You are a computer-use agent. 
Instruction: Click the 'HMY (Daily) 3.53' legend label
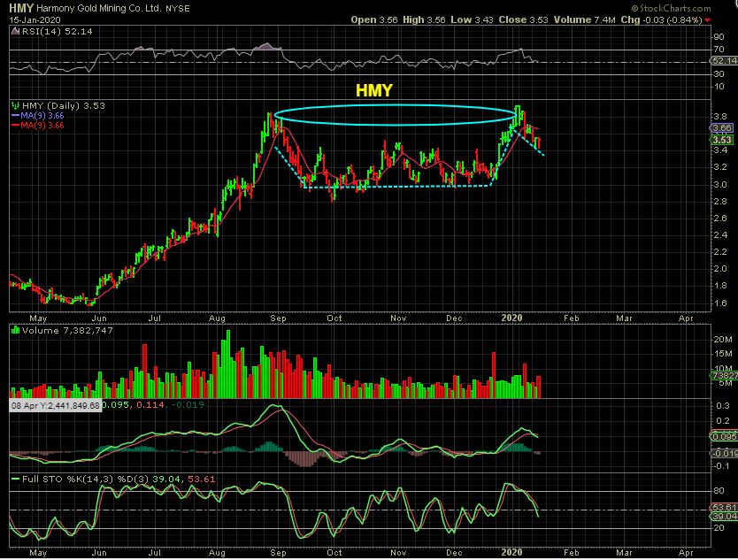click(64, 106)
